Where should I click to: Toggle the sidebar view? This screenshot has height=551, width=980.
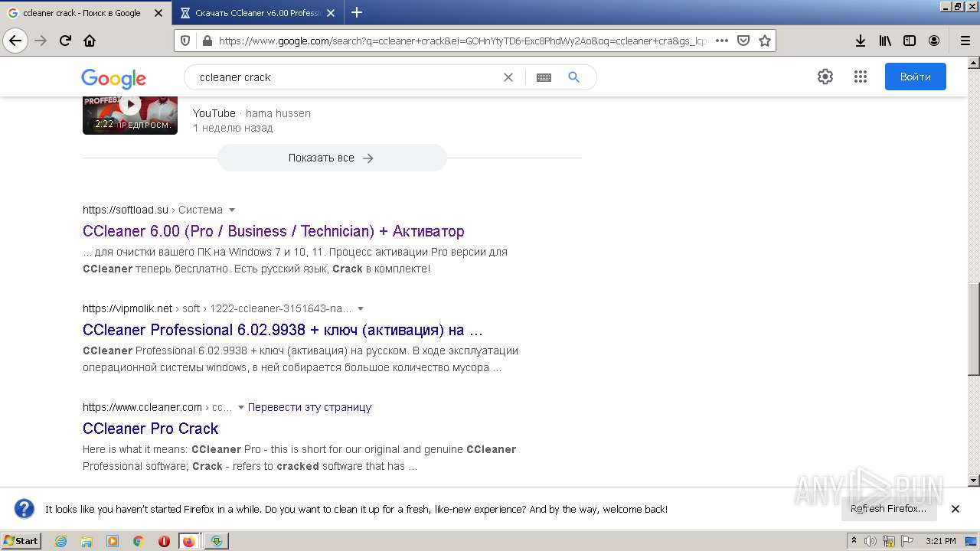coord(910,41)
